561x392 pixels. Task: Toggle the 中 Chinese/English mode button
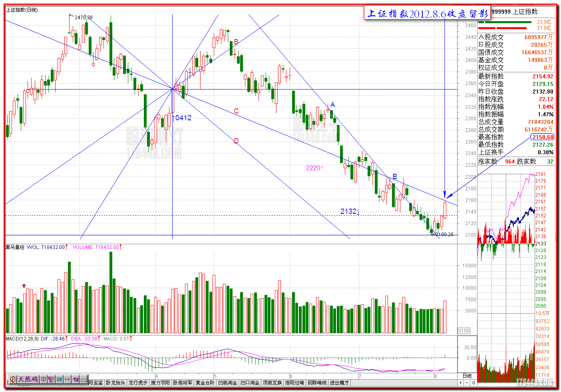(x=43, y=379)
